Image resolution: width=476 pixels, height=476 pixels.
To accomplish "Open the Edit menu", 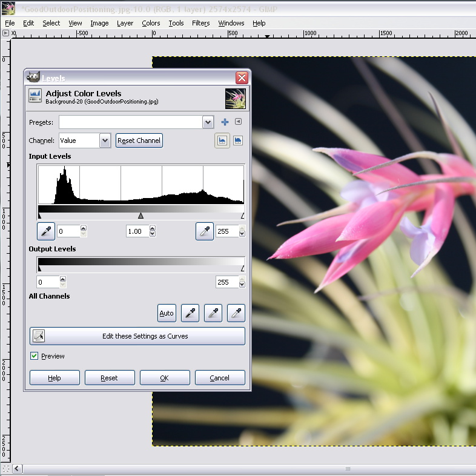I will point(28,23).
